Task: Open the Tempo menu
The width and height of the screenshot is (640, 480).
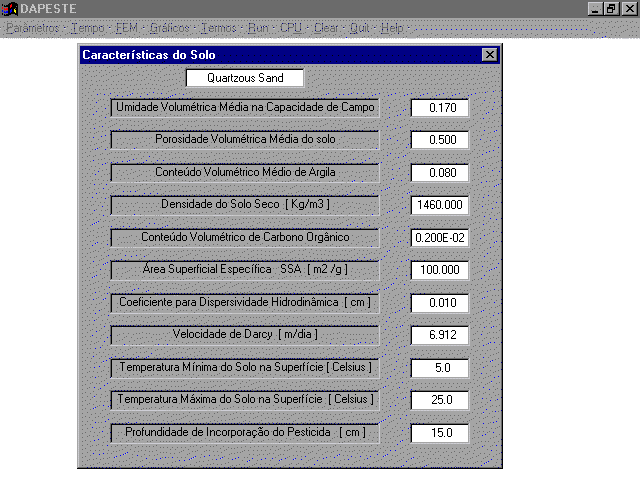Action: pyautogui.click(x=87, y=28)
